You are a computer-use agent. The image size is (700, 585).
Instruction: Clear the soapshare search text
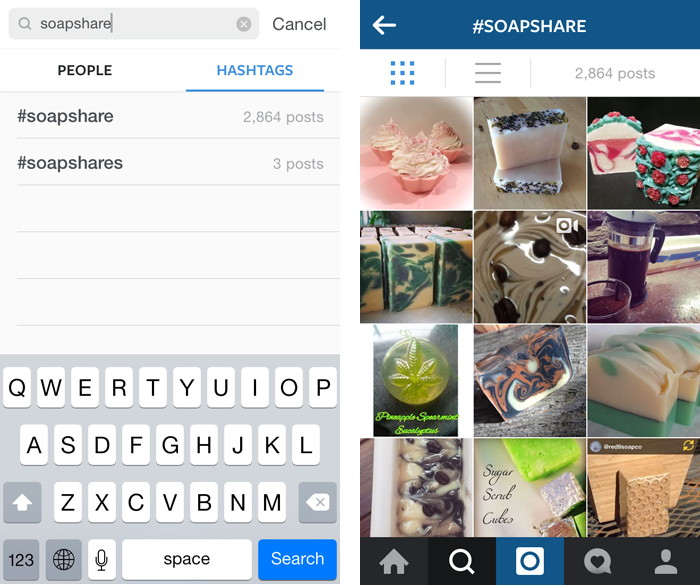[243, 24]
